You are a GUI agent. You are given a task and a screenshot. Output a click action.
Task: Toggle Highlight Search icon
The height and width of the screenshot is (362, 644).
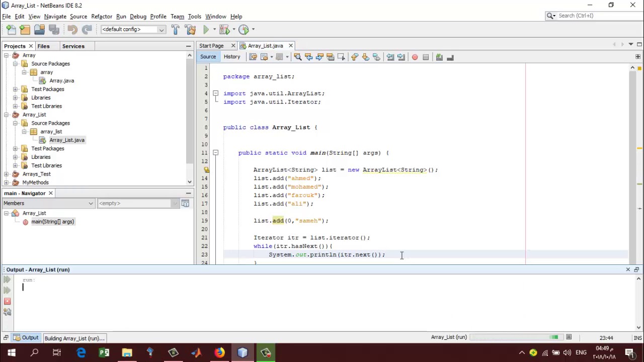[x=330, y=57]
